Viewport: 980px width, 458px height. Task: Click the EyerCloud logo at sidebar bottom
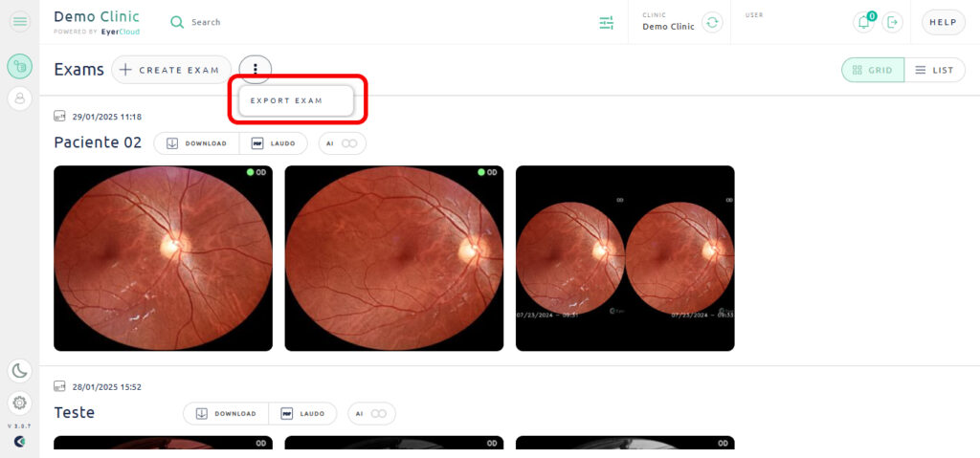(20, 442)
